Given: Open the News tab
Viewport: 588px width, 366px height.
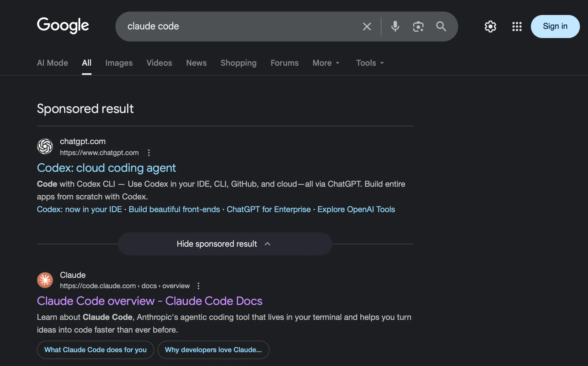Looking at the screenshot, I should coord(196,63).
